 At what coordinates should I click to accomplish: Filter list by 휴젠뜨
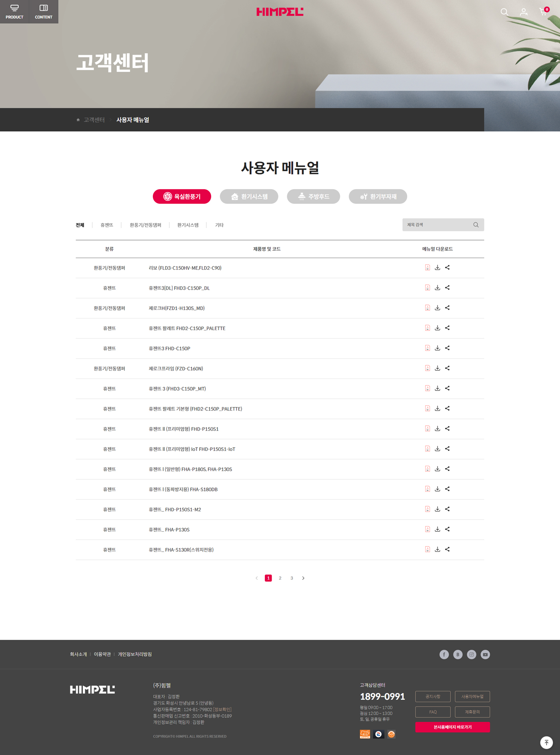point(107,225)
